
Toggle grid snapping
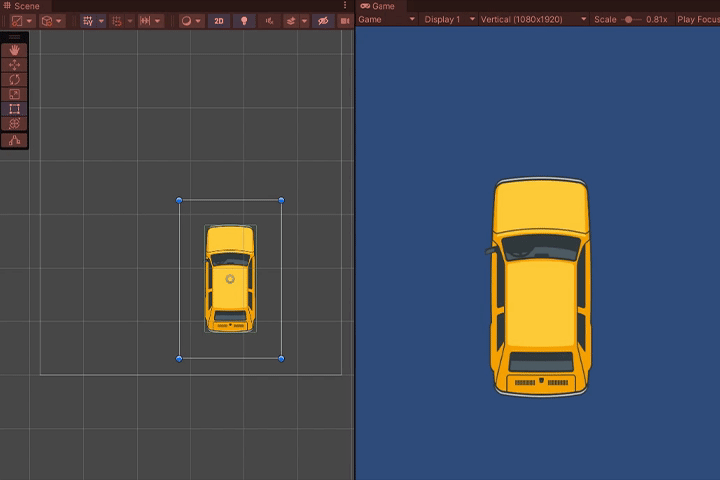(117, 21)
